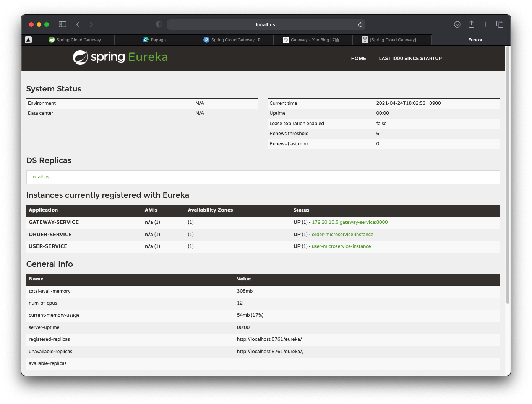Click the Status column header
This screenshot has width=532, height=404.
click(301, 210)
